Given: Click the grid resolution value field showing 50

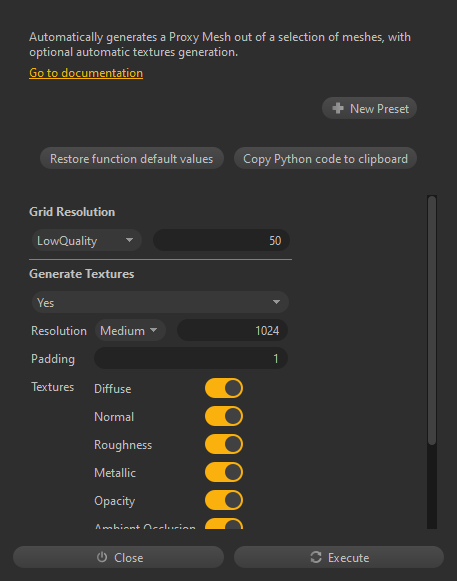Looking at the screenshot, I should click(x=221, y=240).
